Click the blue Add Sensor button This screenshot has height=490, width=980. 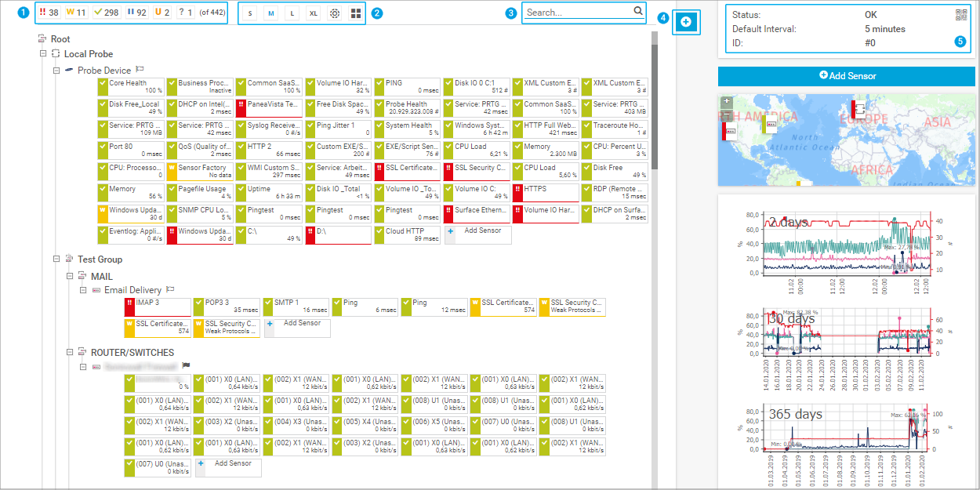(847, 76)
